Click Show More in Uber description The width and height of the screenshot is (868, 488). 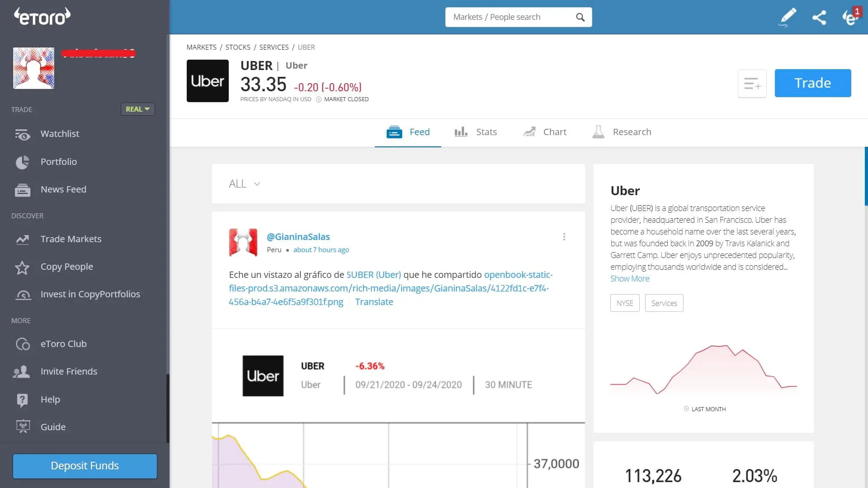click(630, 279)
